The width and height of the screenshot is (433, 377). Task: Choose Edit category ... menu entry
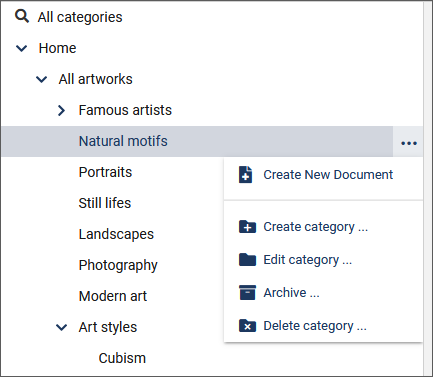pos(323,260)
